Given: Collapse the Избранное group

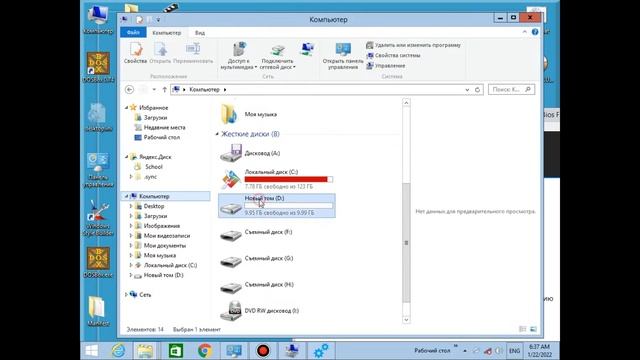Looking at the screenshot, I should (127, 108).
